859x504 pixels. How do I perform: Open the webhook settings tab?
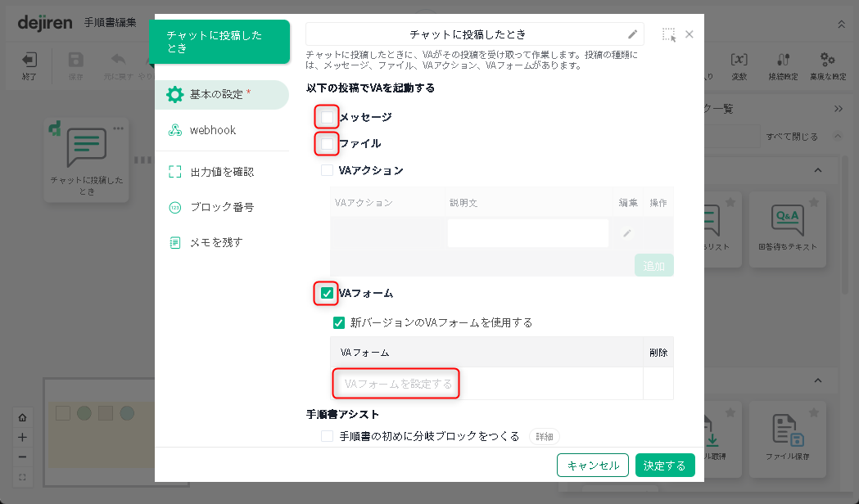213,130
